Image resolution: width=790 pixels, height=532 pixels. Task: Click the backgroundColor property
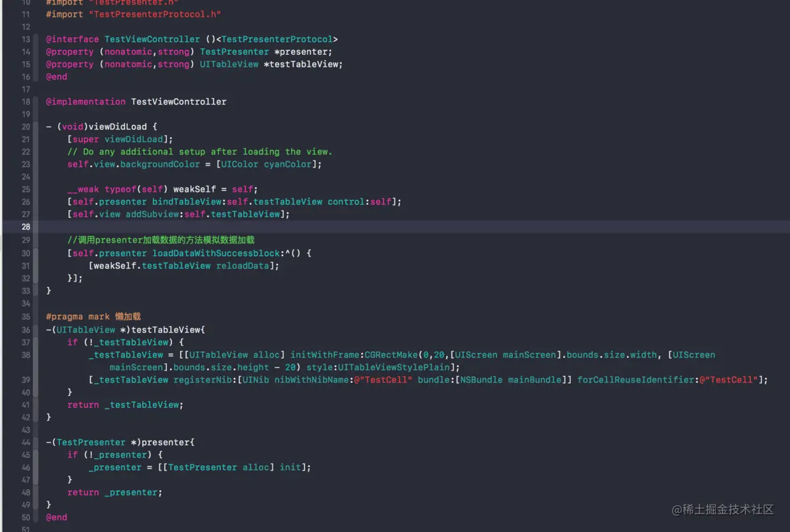[x=160, y=164]
